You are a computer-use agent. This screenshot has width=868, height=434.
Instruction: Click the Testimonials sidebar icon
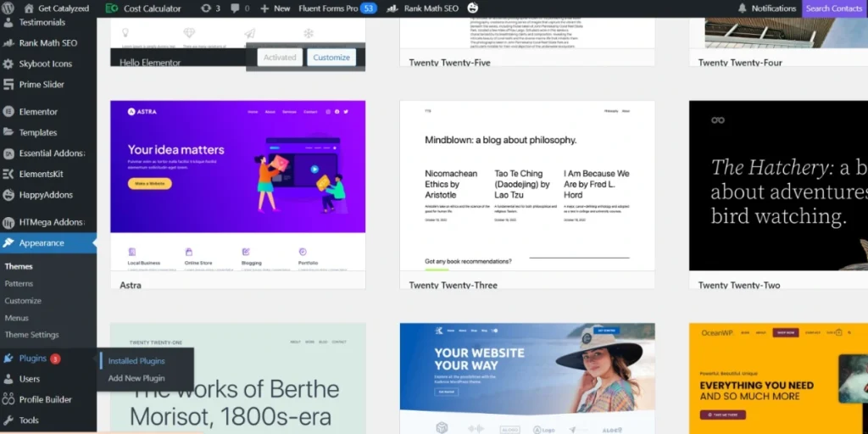[8, 23]
